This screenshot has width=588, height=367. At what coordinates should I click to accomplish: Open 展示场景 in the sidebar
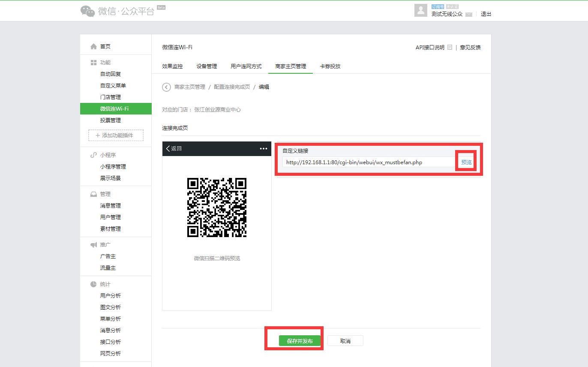111,178
